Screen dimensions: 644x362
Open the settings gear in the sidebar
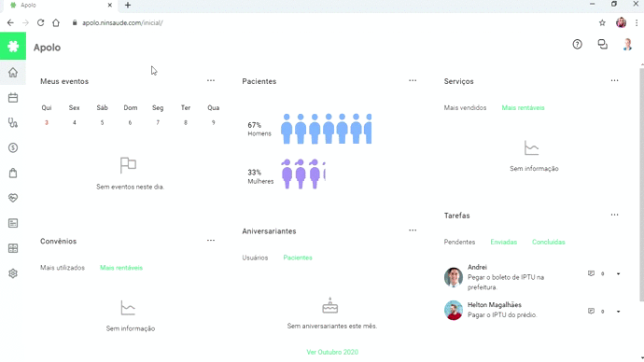click(x=13, y=273)
